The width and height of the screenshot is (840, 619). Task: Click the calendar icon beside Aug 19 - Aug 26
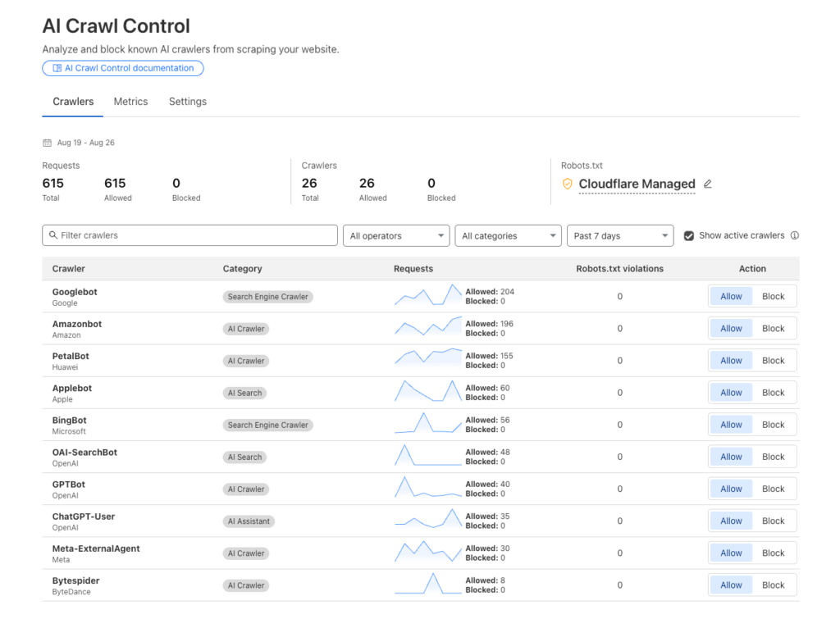(x=47, y=143)
